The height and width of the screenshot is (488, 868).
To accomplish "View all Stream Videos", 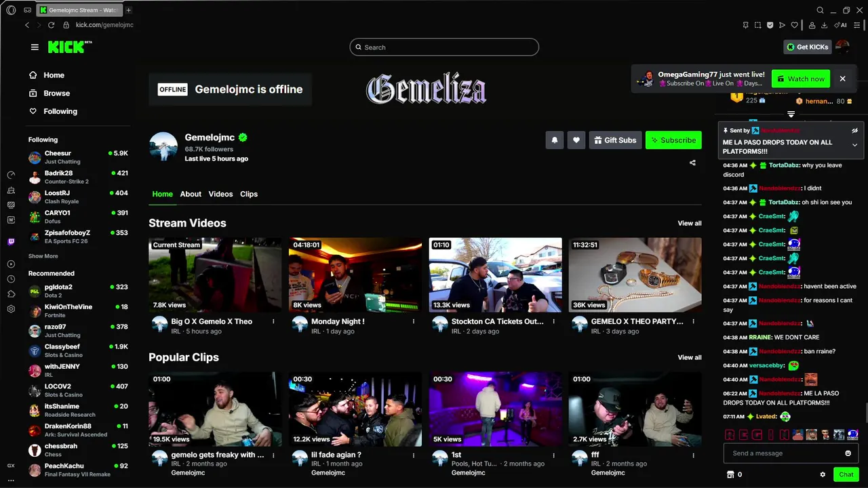I will coord(690,223).
